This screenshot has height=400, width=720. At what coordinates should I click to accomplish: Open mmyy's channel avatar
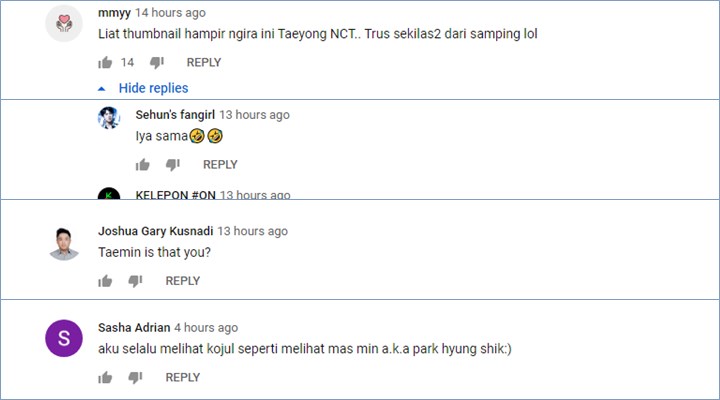point(64,24)
